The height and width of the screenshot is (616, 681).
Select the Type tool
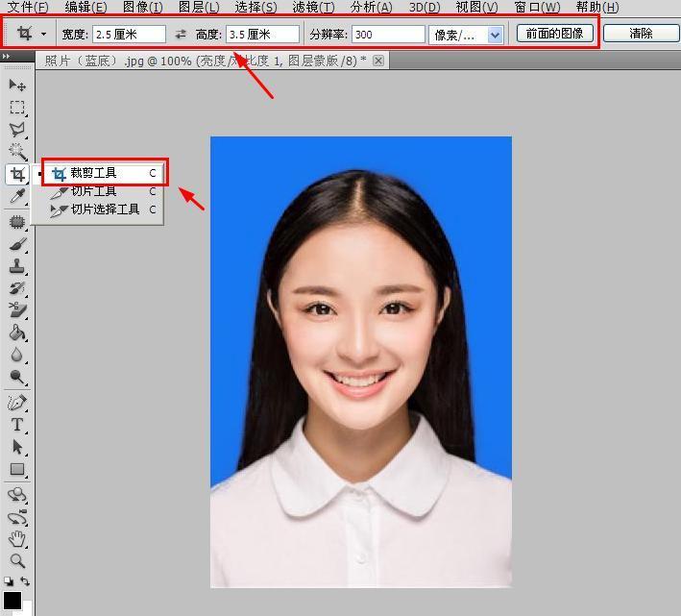17,425
